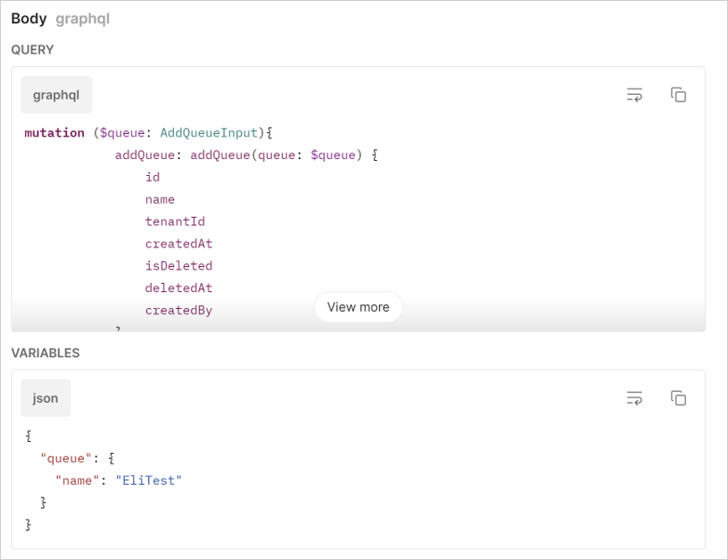The image size is (728, 560).
Task: Copy the JSON variables code
Action: click(679, 398)
